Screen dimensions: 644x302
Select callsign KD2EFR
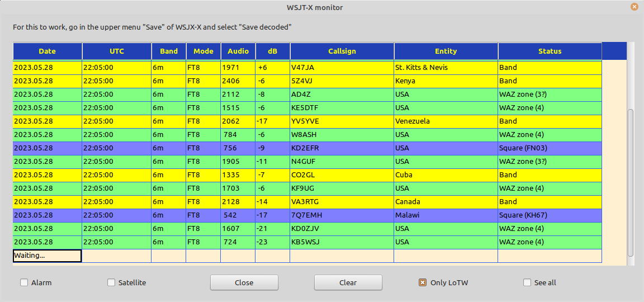[342, 148]
